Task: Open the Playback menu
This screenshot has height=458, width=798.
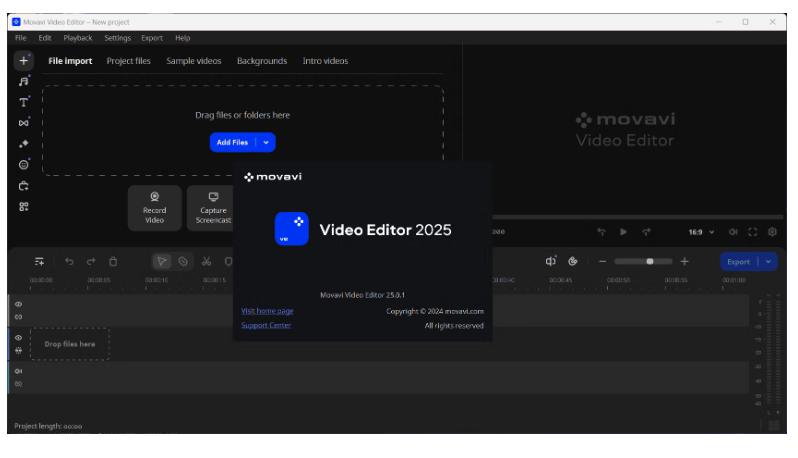Action: point(78,37)
